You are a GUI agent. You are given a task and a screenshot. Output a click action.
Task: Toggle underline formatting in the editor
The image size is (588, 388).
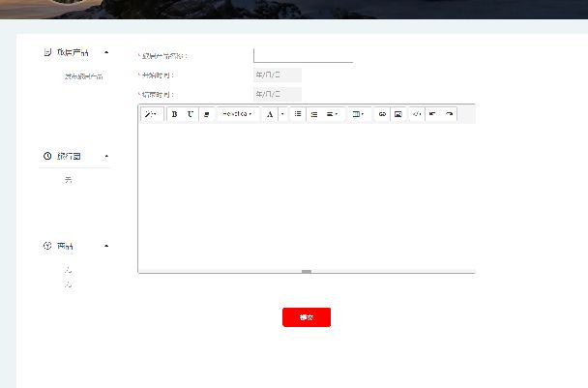191,114
